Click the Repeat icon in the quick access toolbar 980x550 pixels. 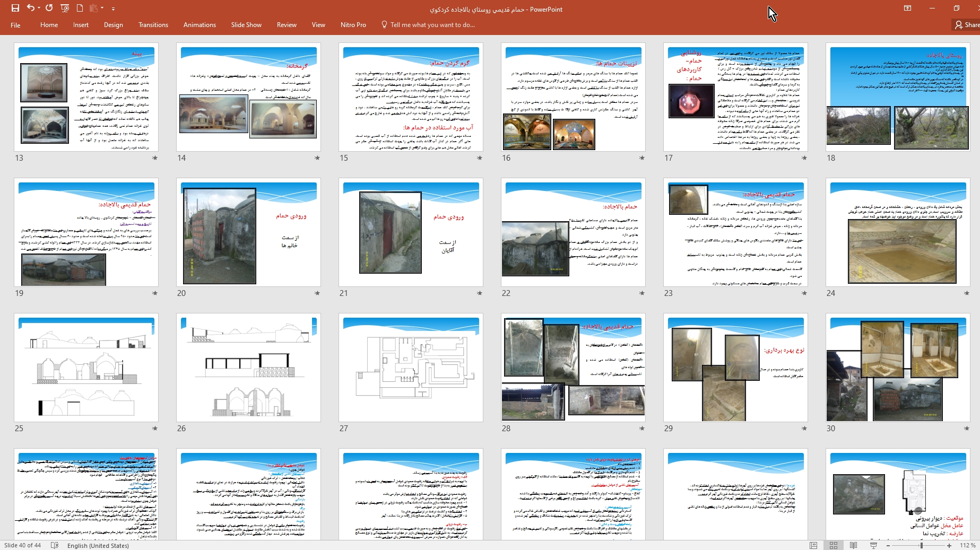click(49, 8)
